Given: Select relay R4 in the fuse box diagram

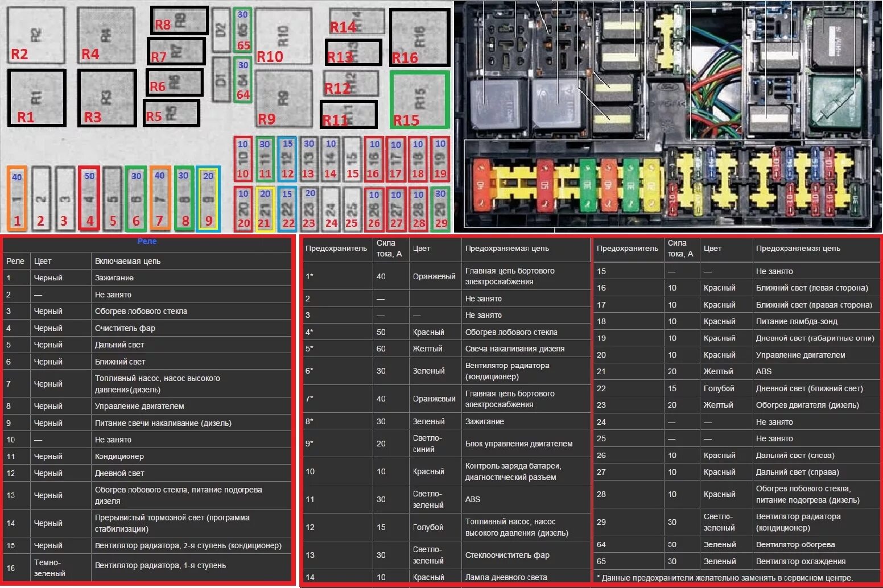Looking at the screenshot, I should coord(106,35).
